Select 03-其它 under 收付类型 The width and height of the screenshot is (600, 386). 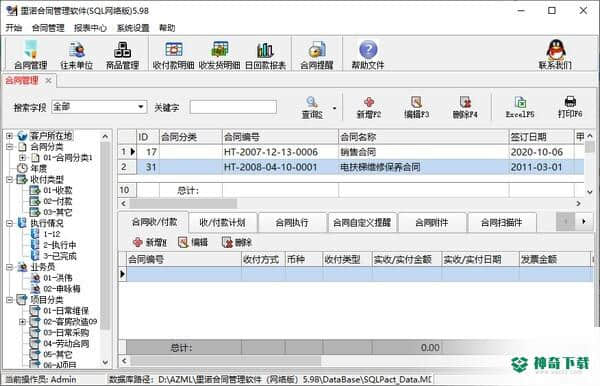[58, 212]
